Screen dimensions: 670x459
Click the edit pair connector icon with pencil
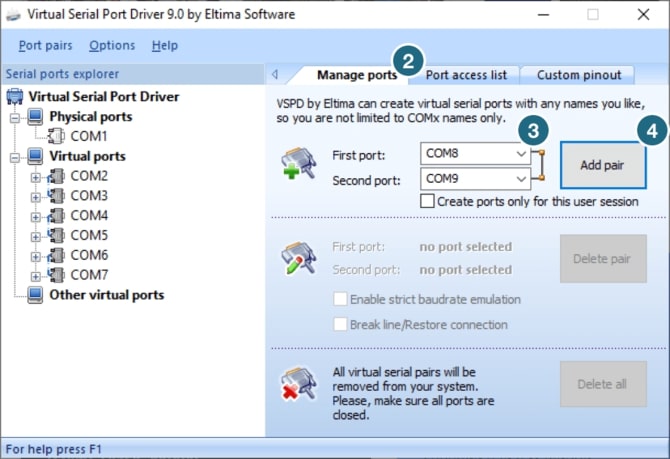click(299, 258)
